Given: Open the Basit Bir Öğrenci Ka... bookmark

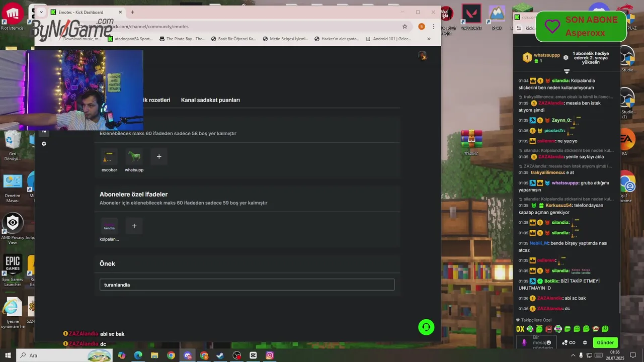Looking at the screenshot, I should point(233,39).
